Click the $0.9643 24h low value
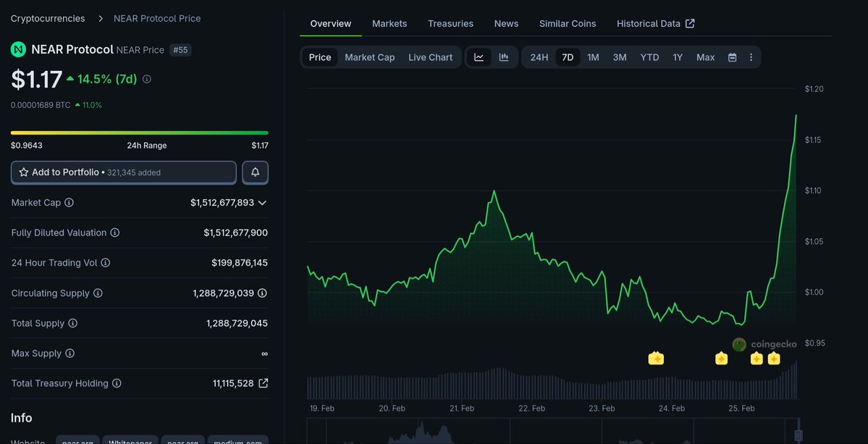This screenshot has height=444, width=868. [x=27, y=146]
